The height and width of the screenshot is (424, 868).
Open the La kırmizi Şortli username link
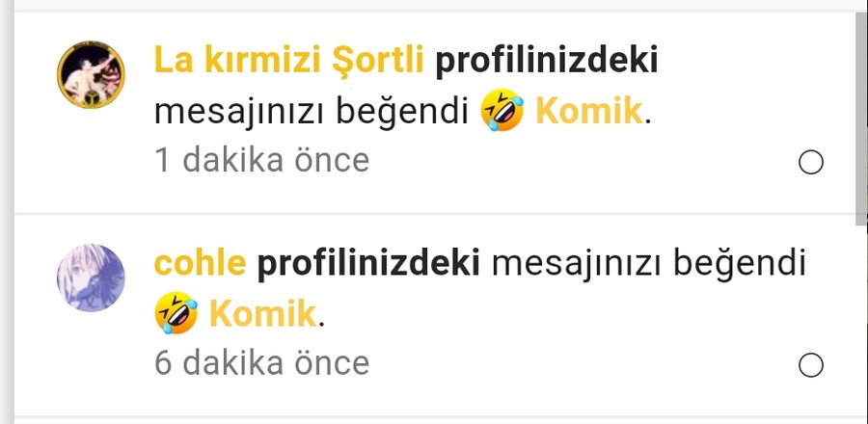point(288,60)
